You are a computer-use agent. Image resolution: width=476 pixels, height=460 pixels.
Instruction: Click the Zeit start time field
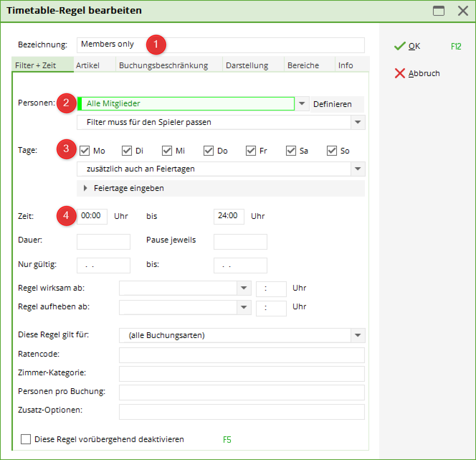point(92,216)
